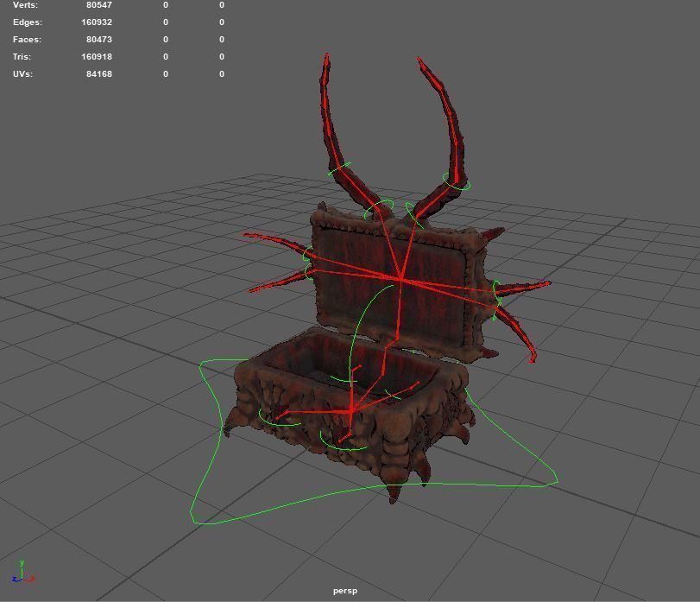Select the Verts: label in the HUD
The width and height of the screenshot is (700, 602).
25,5
